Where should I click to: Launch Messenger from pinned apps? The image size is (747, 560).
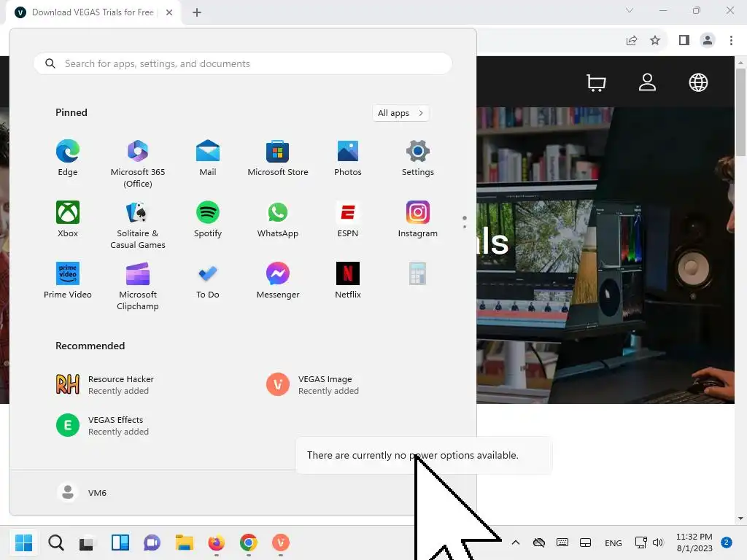(278, 281)
